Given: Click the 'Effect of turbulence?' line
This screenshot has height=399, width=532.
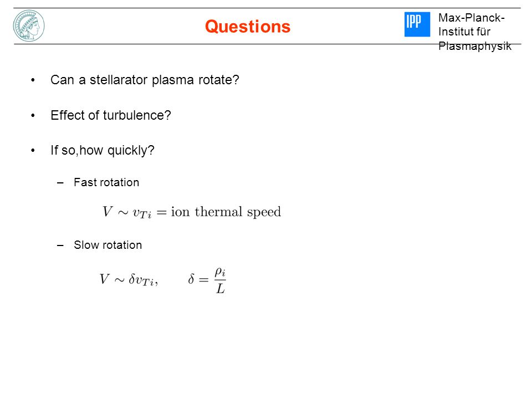Looking at the screenshot, I should tap(111, 115).
